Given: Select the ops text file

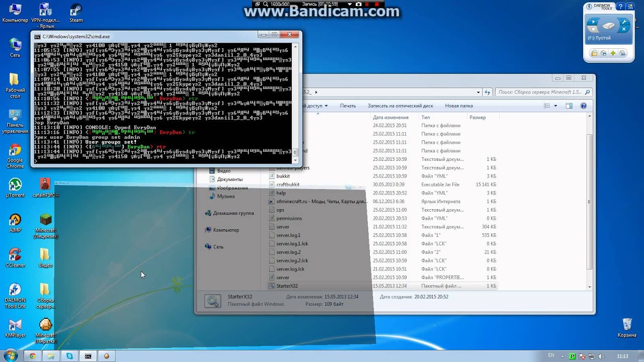Looking at the screenshot, I should coord(280,210).
